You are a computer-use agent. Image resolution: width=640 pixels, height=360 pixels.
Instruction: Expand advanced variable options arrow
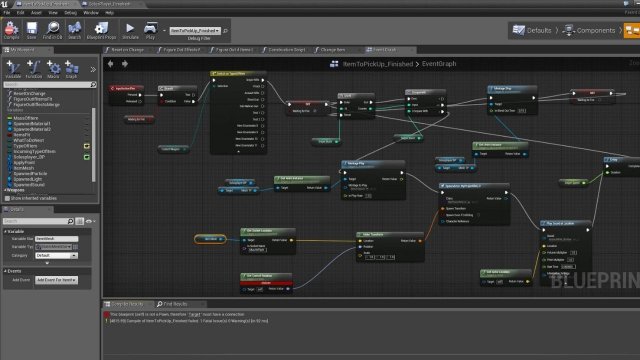click(x=47, y=263)
